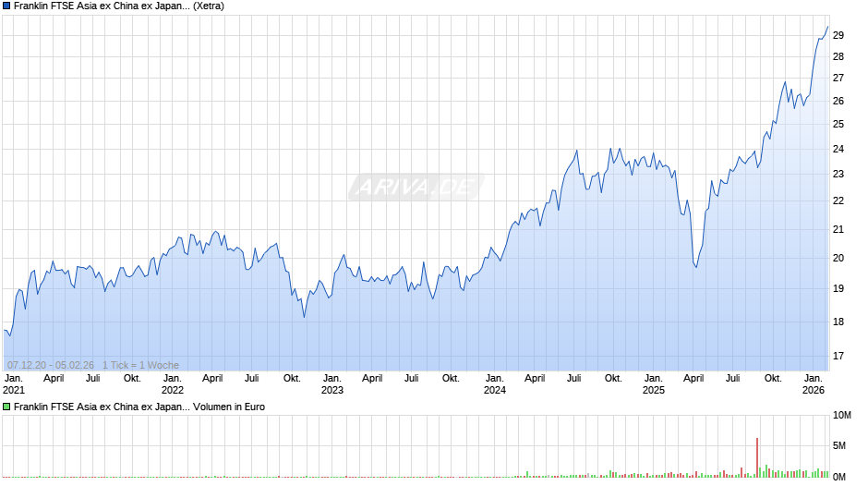
Task: Click the 'Jan. 2026' time axis label
Action: click(814, 384)
